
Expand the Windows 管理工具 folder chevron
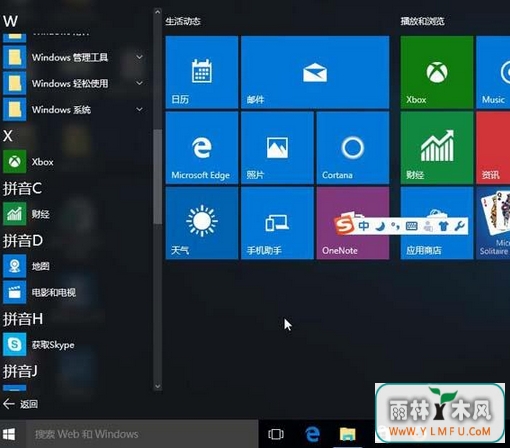[x=139, y=57]
